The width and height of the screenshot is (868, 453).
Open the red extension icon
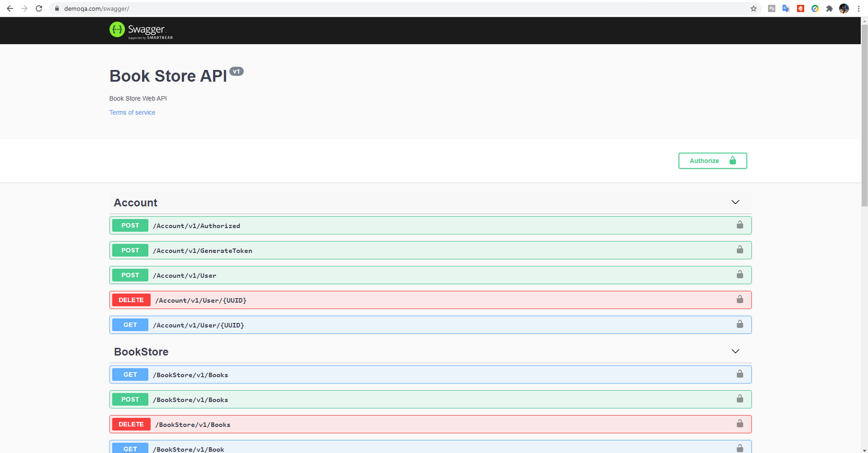(x=801, y=8)
